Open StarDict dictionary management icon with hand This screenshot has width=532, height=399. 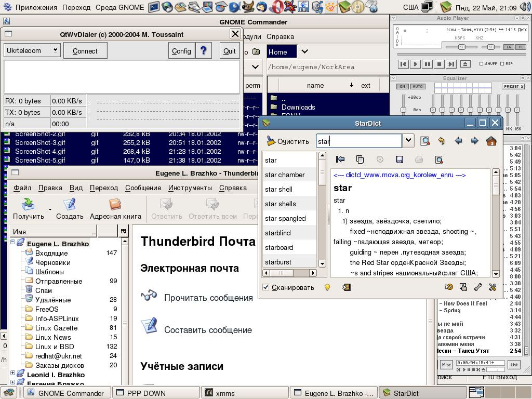463,287
